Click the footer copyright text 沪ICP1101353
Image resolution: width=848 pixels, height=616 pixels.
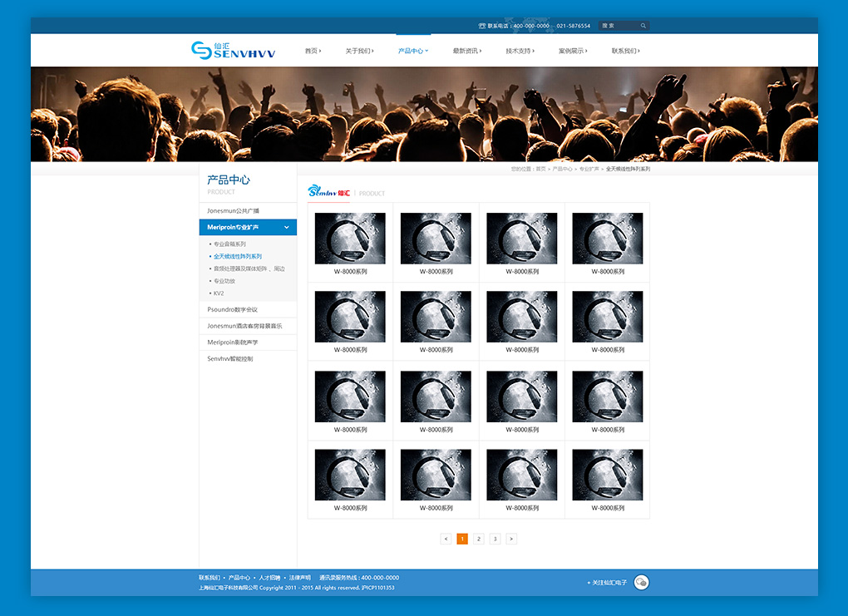378,588
